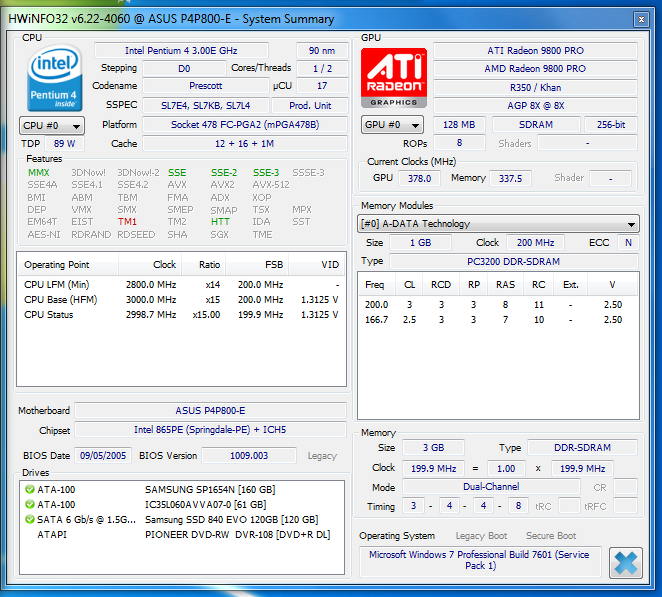Click the Stepping value D0

pos(184,68)
